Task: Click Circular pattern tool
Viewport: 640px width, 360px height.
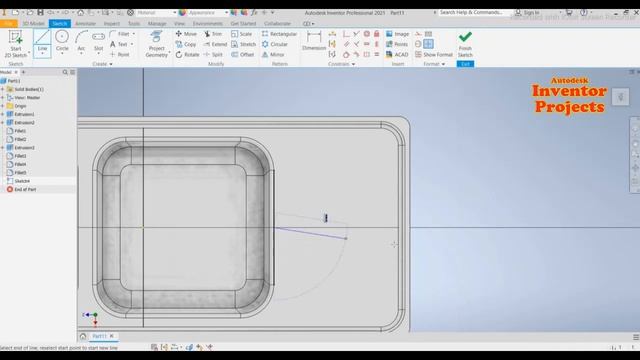Action: coord(275,44)
